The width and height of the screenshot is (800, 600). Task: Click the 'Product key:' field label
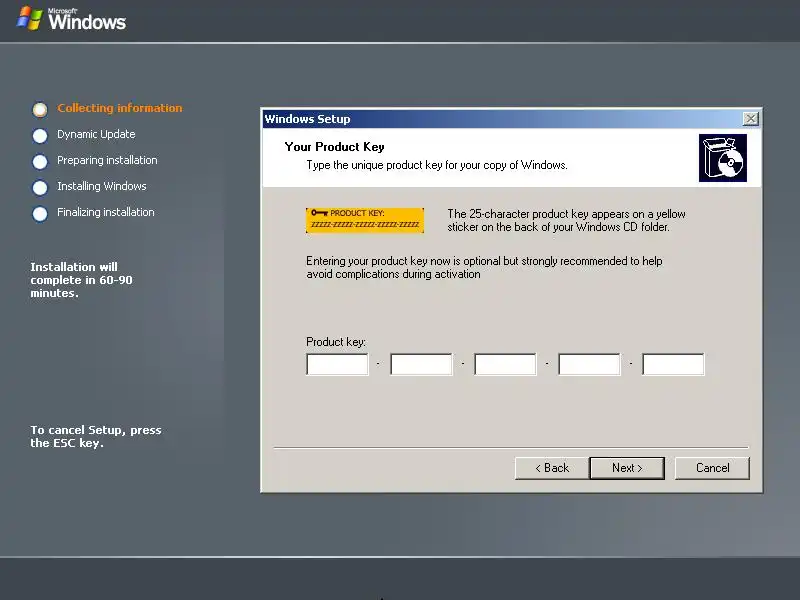(x=336, y=342)
